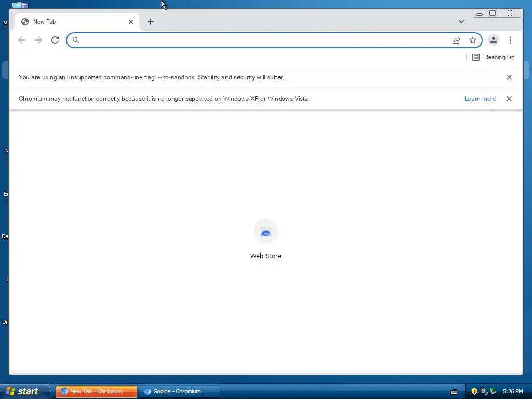532x399 pixels.
Task: Dismiss the no-sandbox warning bar
Action: 509,77
